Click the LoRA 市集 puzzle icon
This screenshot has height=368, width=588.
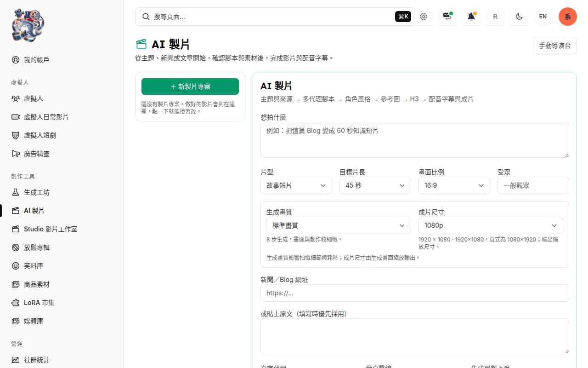[16, 303]
